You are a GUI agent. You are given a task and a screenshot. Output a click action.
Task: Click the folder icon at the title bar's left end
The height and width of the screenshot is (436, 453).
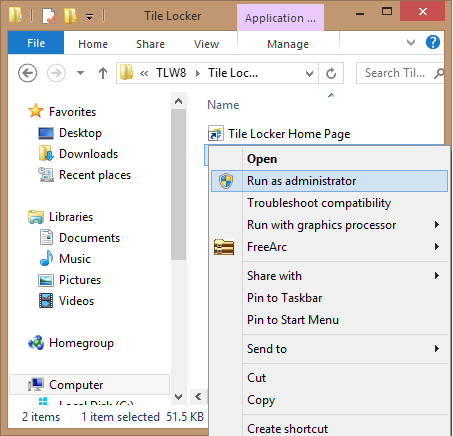15,15
